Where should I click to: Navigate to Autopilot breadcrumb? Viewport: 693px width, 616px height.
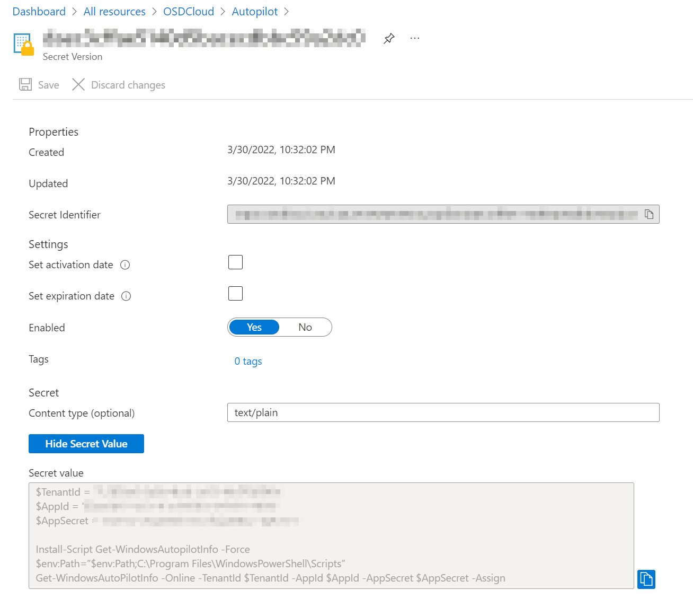[255, 11]
